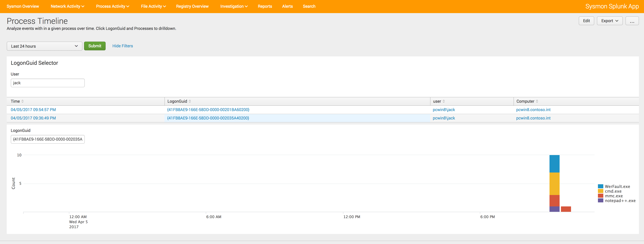Screen dimensions: 644x244
Task: Focus the LogonGuid input field
Action: pos(47,139)
